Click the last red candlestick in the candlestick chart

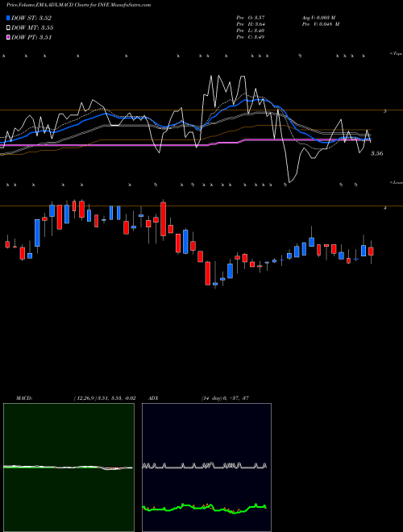(371, 251)
